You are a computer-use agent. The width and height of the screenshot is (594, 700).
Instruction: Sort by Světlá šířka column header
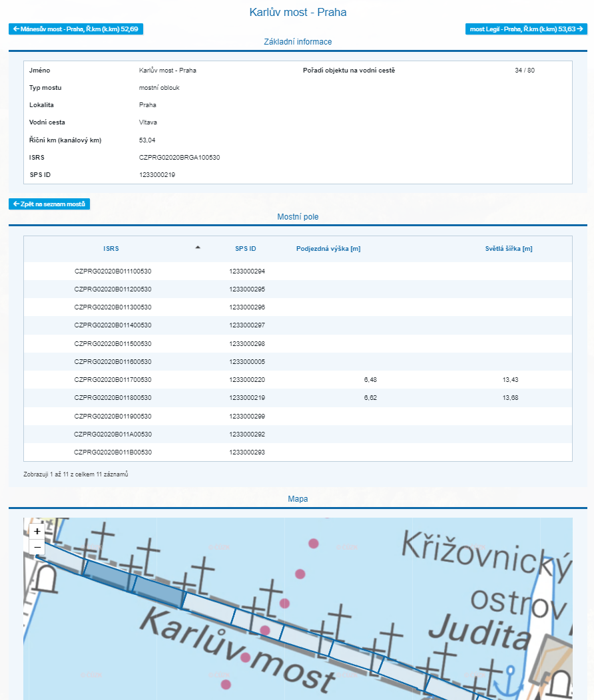coord(509,249)
